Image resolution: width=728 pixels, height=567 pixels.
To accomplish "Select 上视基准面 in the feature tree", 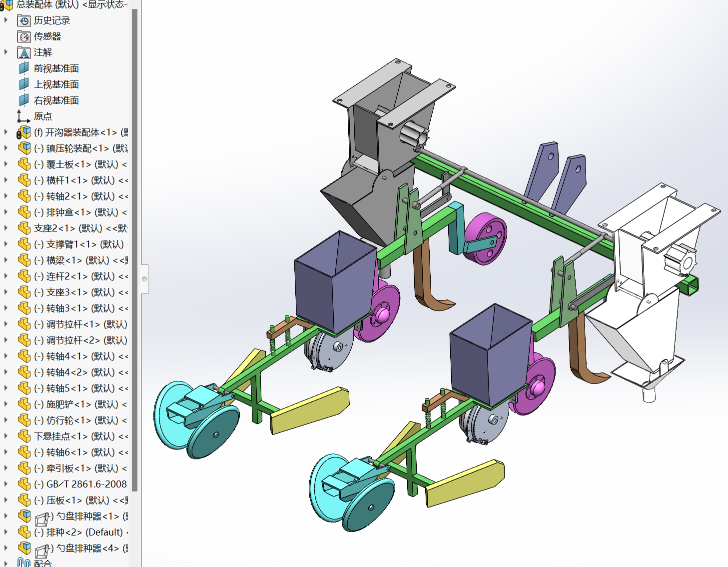I will point(56,84).
